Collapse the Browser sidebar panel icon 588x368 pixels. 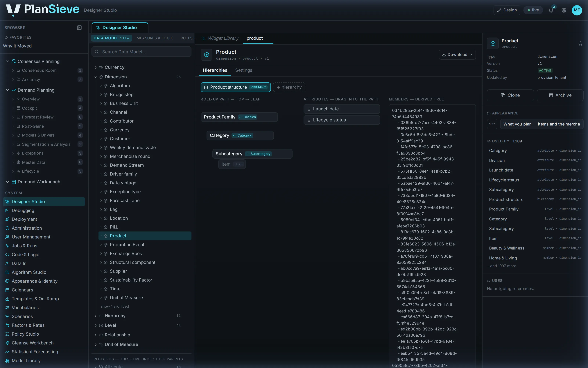click(79, 27)
